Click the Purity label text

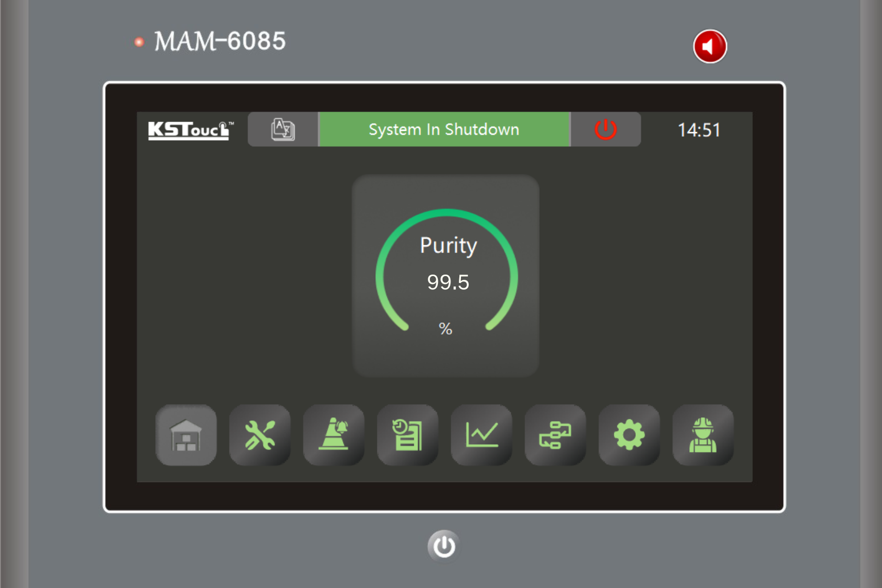(448, 246)
